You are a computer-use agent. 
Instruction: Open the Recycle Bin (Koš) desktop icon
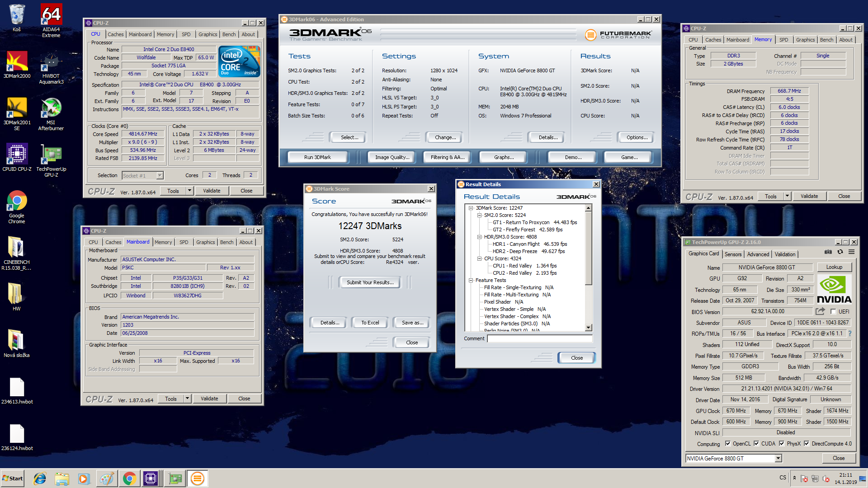click(17, 18)
